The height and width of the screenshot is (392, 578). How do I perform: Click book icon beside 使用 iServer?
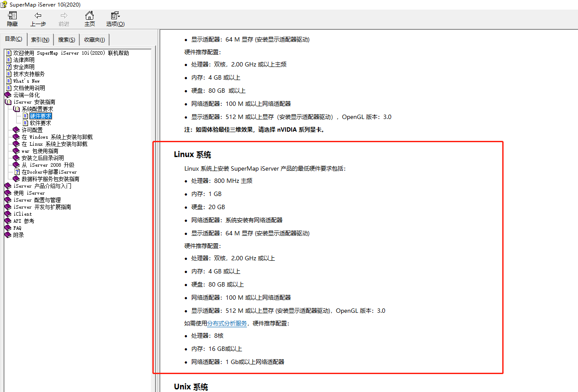coord(8,193)
